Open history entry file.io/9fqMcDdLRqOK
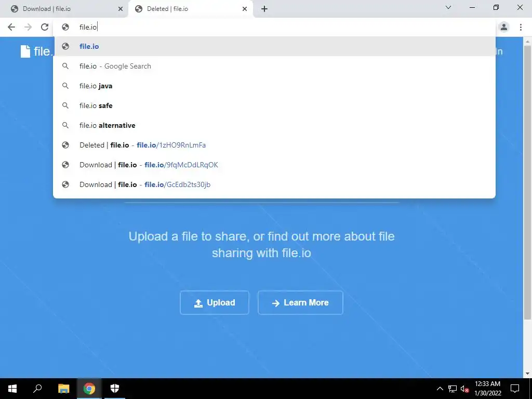532x399 pixels. [274, 165]
